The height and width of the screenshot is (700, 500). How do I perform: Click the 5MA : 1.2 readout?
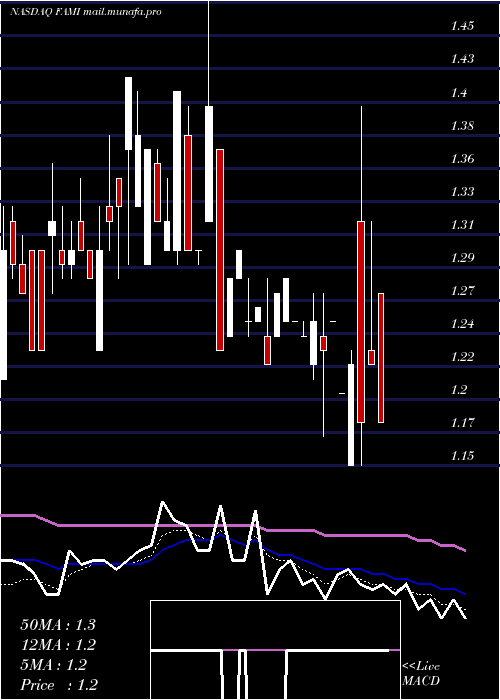53,665
